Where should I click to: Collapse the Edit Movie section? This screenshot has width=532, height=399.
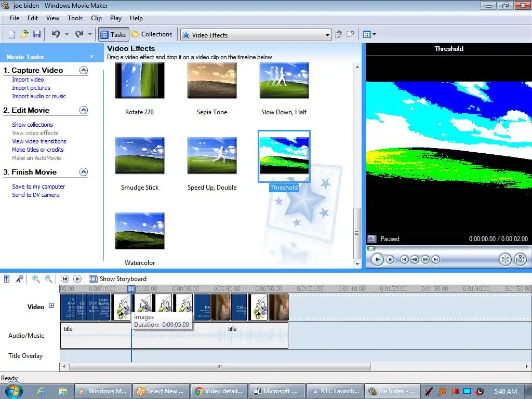84,110
